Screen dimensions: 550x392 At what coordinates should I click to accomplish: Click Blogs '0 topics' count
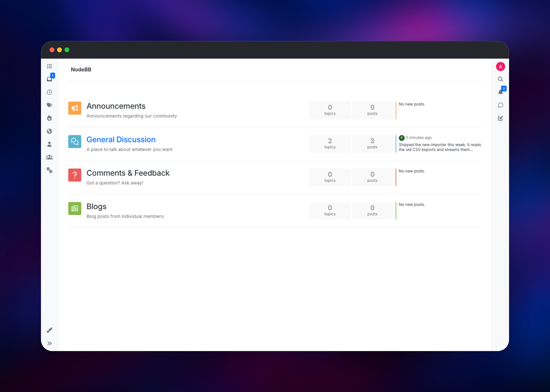[x=330, y=211]
